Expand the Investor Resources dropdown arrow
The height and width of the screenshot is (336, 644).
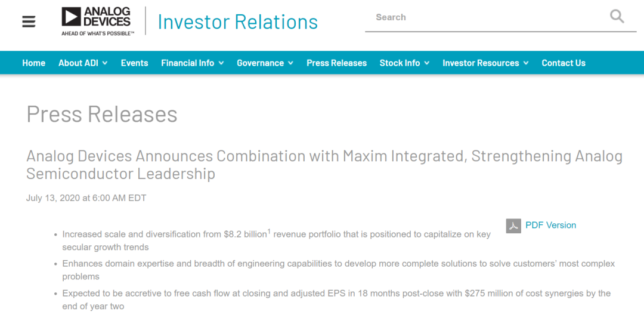click(x=526, y=63)
